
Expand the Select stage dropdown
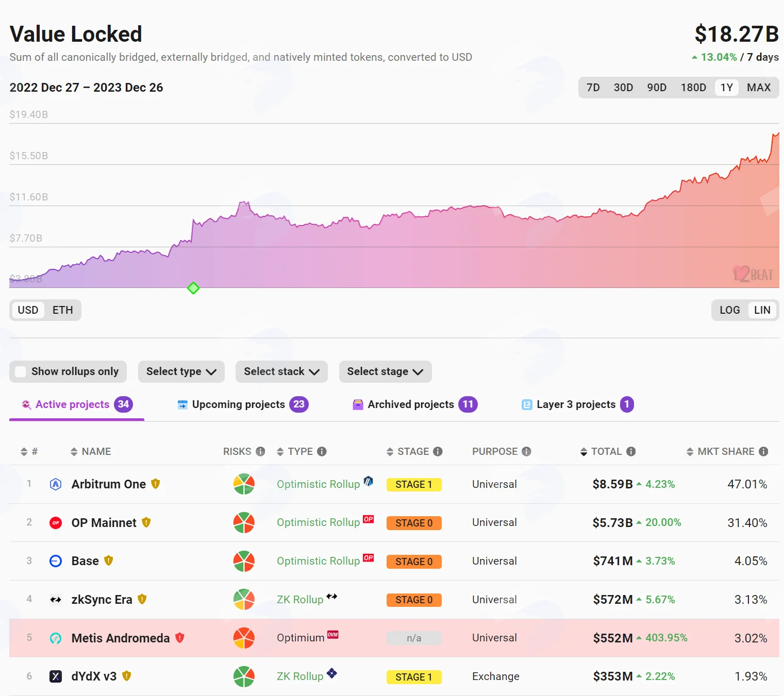(x=385, y=371)
